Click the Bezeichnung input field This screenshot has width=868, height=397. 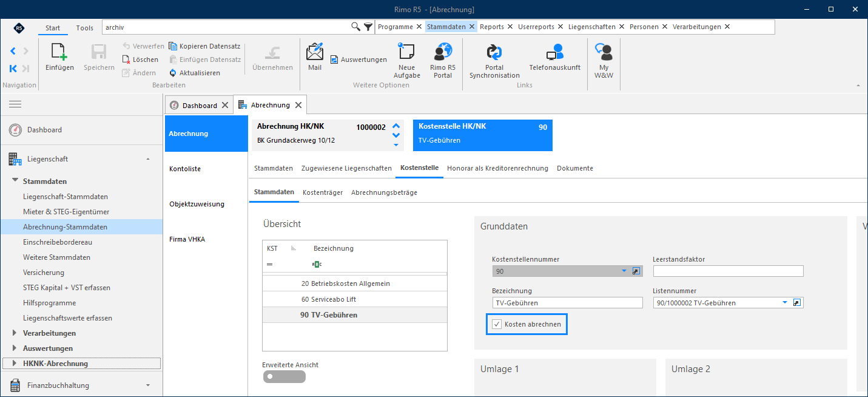[567, 302]
